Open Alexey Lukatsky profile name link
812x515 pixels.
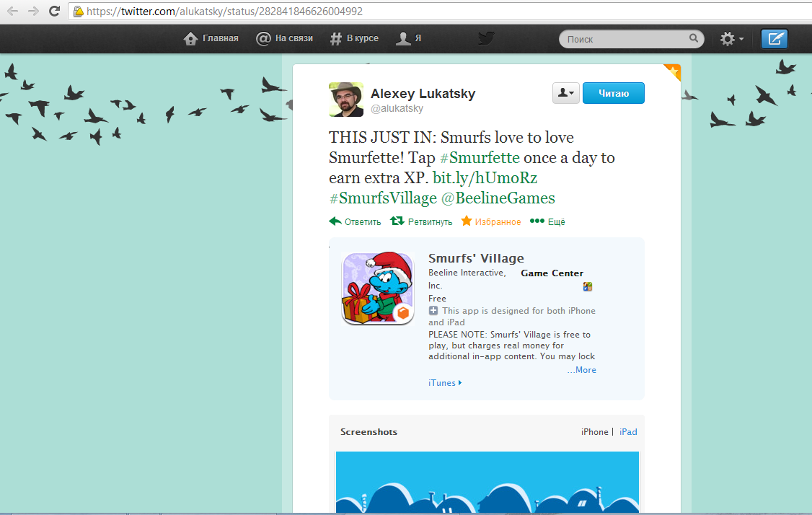[423, 94]
